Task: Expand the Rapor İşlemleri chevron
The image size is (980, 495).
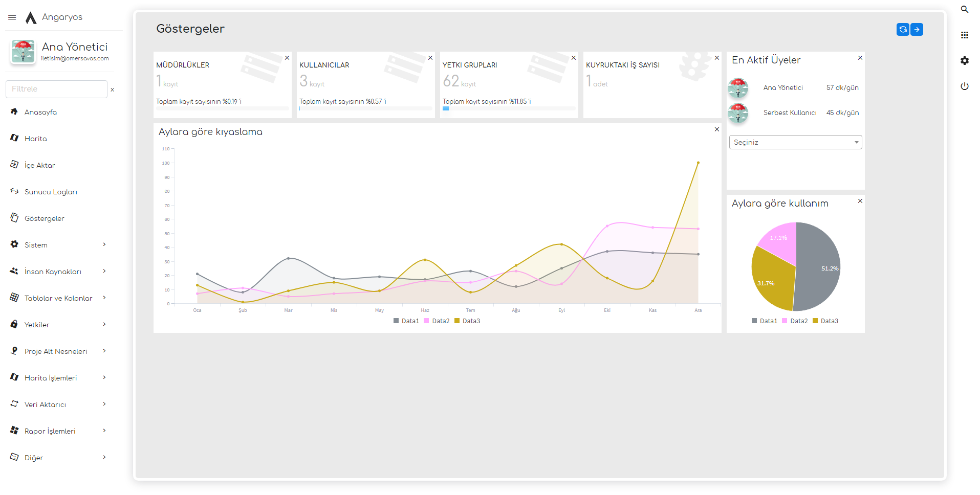Action: pyautogui.click(x=104, y=431)
